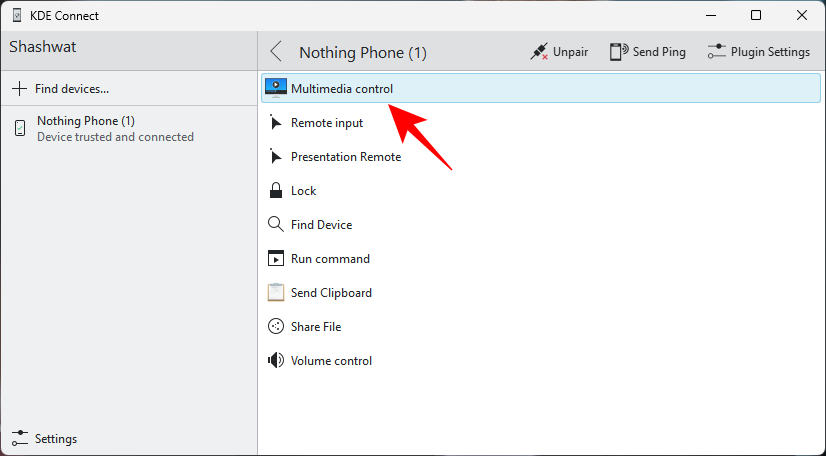
Task: Click the Find Device magnifier icon
Action: click(276, 225)
